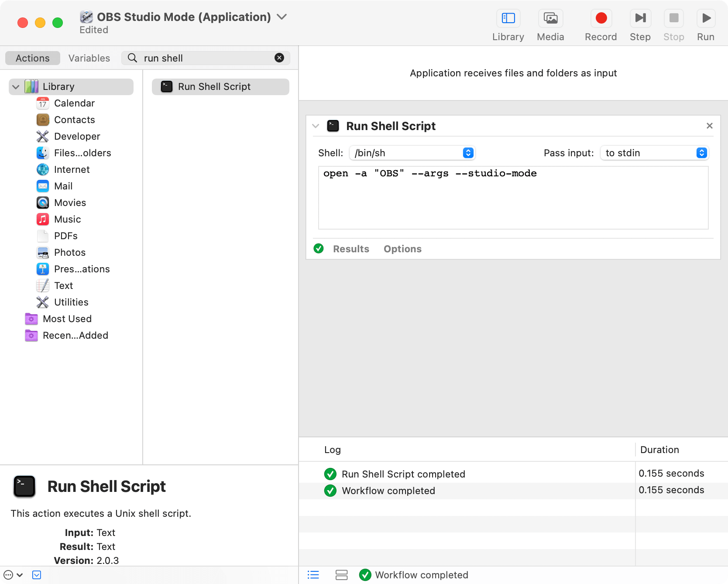728x584 pixels.
Task: Click the Results button in the action
Action: pos(351,248)
